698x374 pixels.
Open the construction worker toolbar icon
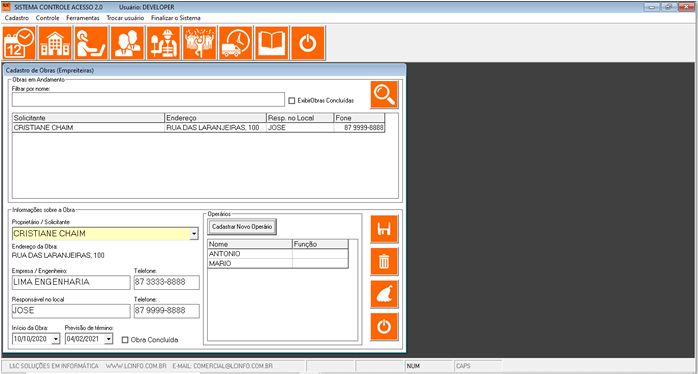[163, 43]
